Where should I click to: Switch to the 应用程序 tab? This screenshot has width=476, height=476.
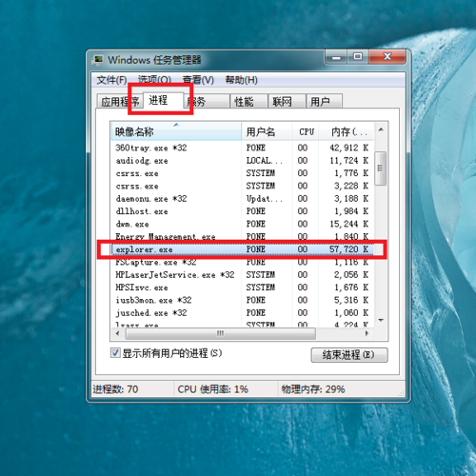120,102
